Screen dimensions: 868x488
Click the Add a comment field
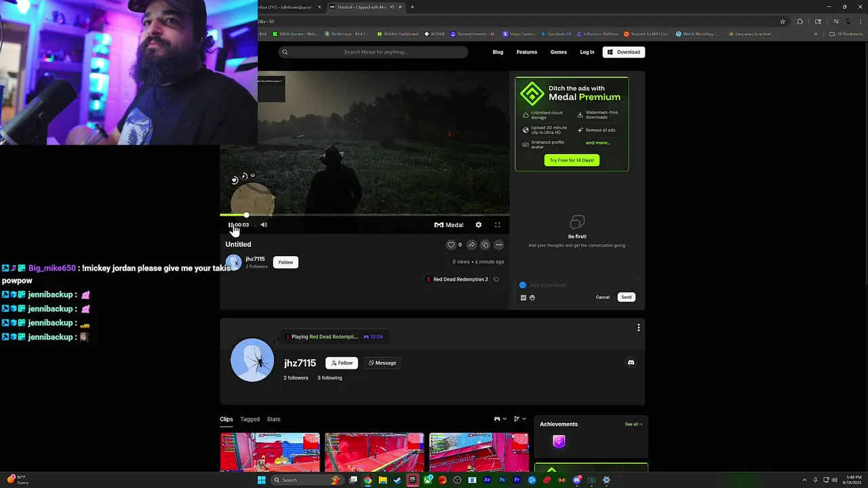tap(580, 285)
